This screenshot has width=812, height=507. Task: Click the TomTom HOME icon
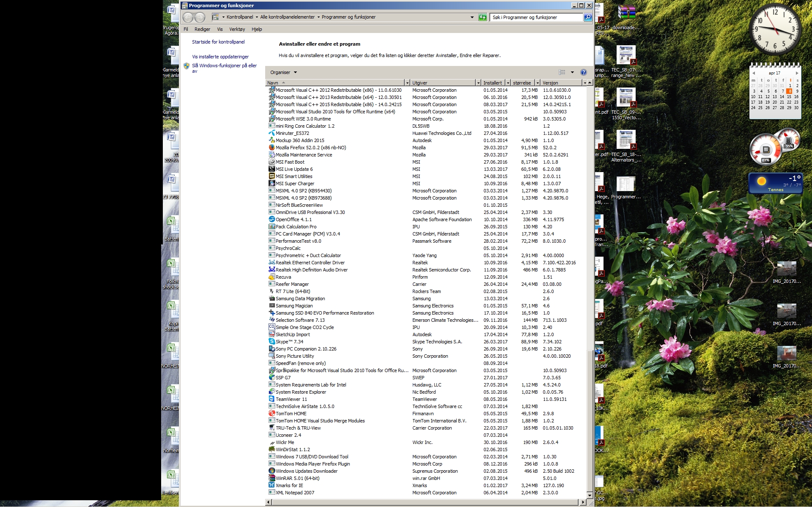(x=272, y=414)
